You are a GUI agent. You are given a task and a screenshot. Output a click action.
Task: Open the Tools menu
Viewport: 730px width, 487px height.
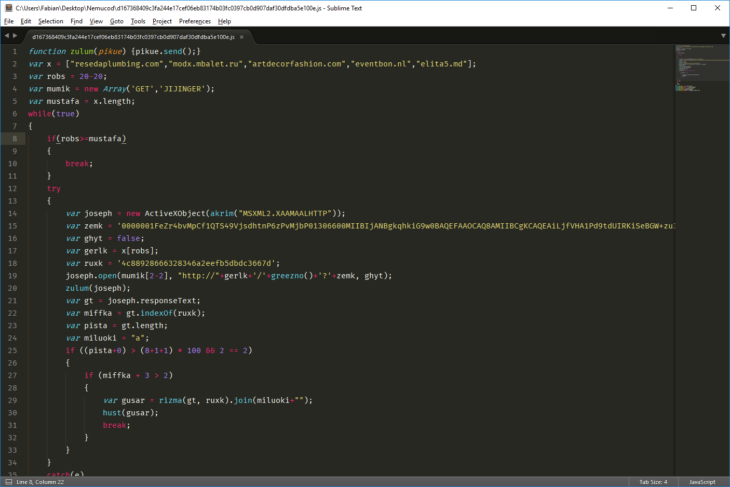138,21
